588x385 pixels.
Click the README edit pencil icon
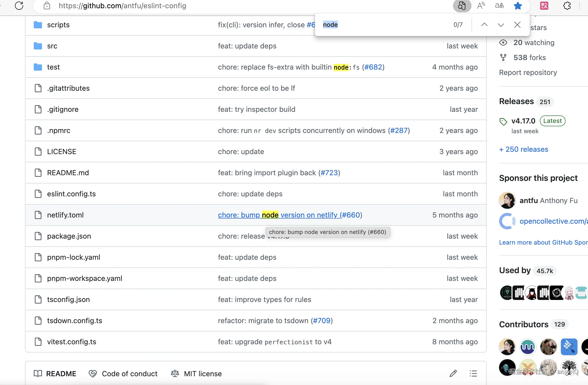tap(453, 373)
